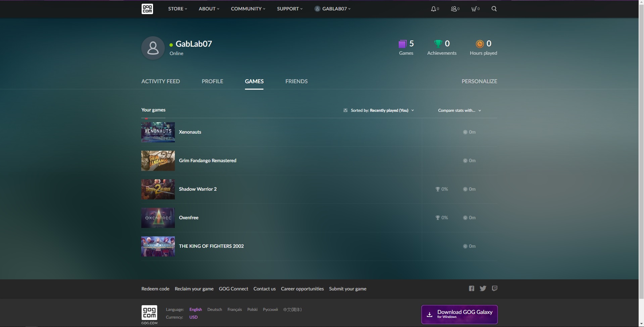Click the GOG.com logo in the header
Viewport: 644px width, 327px height.
pyautogui.click(x=147, y=9)
